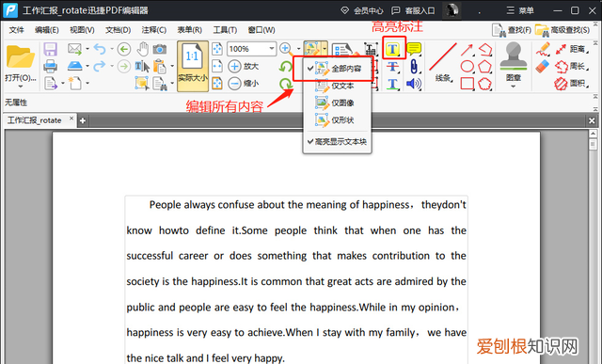602x364 pixels.
Task: Expand the stamp 图章 dropdown arrow
Action: click(x=514, y=87)
